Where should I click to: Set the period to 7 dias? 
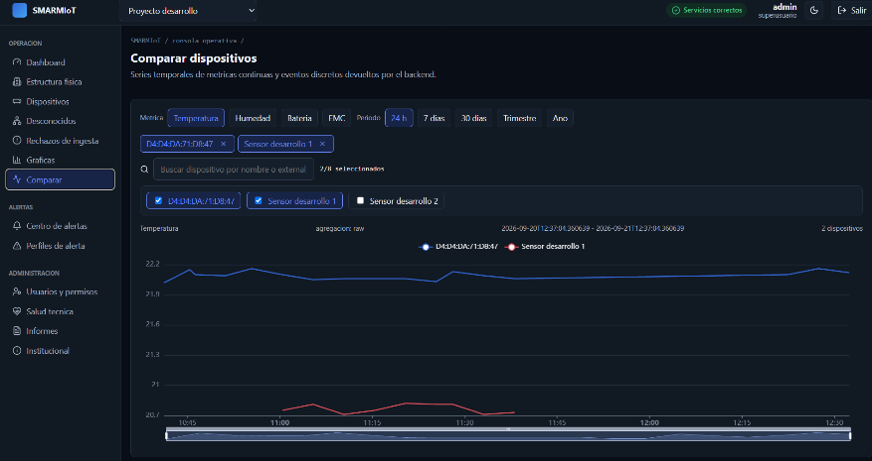click(434, 118)
